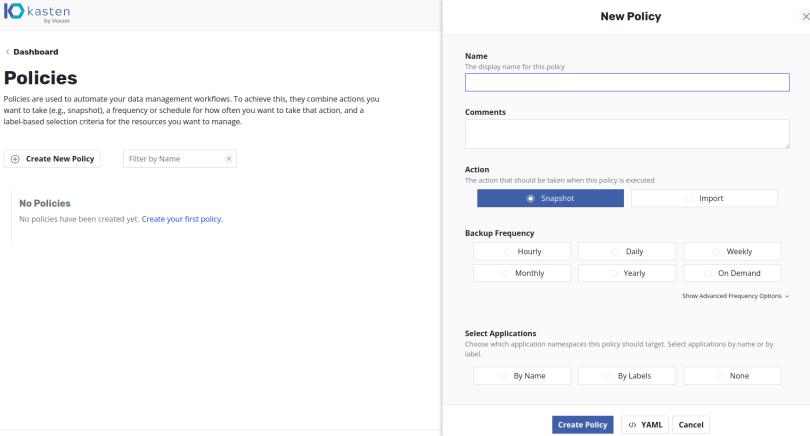
Task: Select applications By Labels
Action: tap(627, 376)
